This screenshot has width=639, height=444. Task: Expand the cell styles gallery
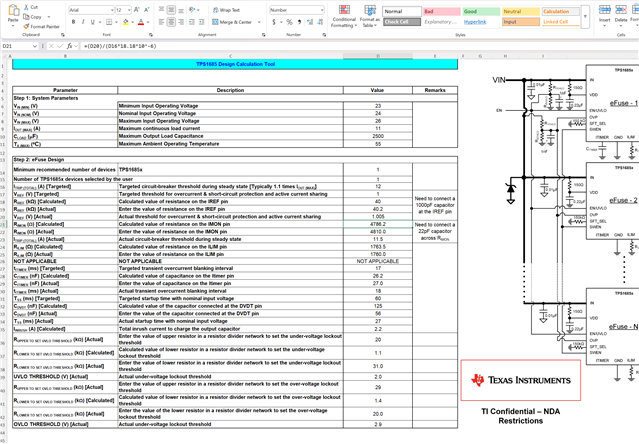pyautogui.click(x=585, y=17)
